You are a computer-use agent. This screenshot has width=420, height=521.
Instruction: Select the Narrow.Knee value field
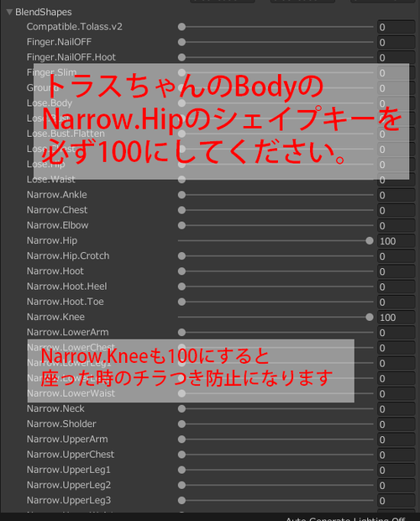396,318
